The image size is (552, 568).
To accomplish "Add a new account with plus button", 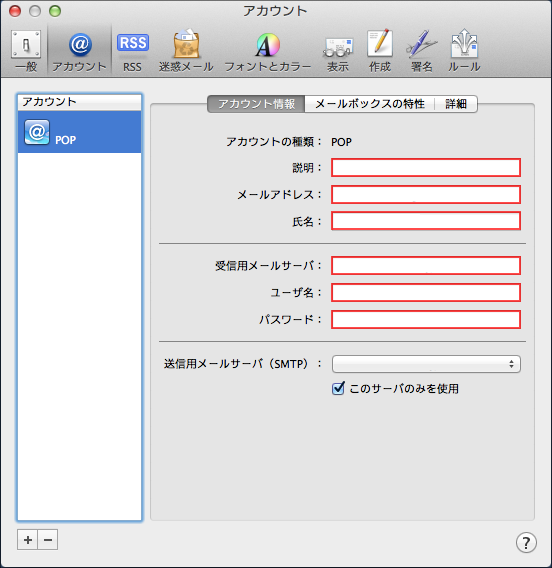I will [28, 540].
